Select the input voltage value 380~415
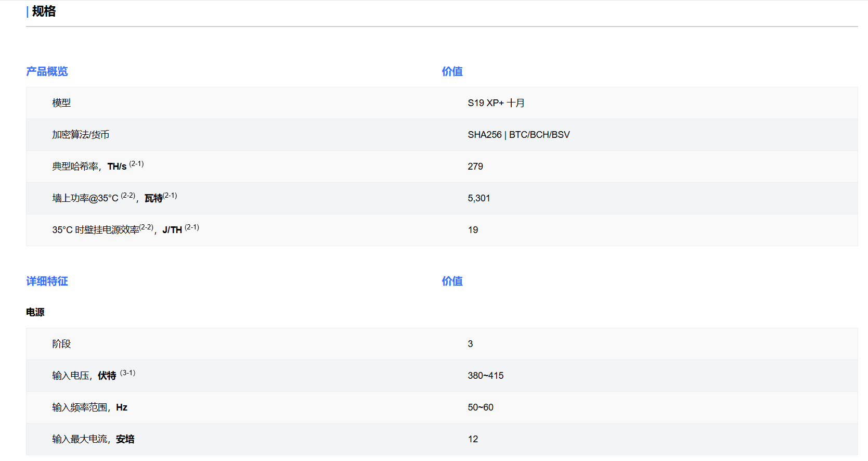The height and width of the screenshot is (461, 868). point(485,376)
